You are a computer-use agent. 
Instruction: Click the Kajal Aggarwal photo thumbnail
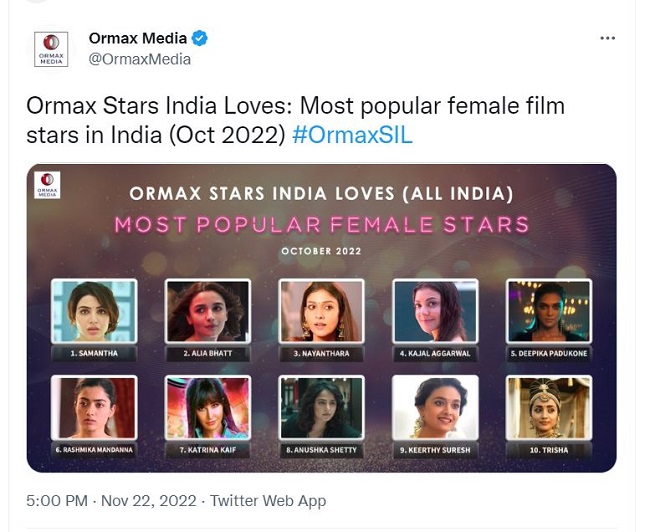[436, 312]
